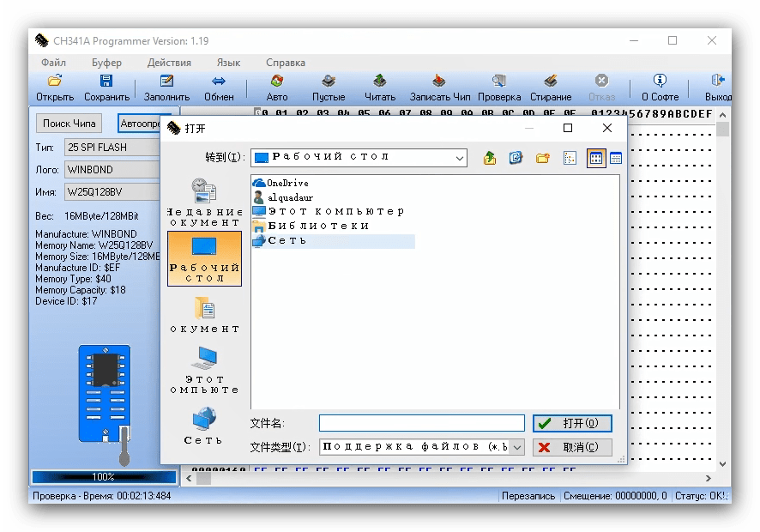Open the Файл menu
Image resolution: width=760 pixels, height=532 pixels.
coord(53,63)
